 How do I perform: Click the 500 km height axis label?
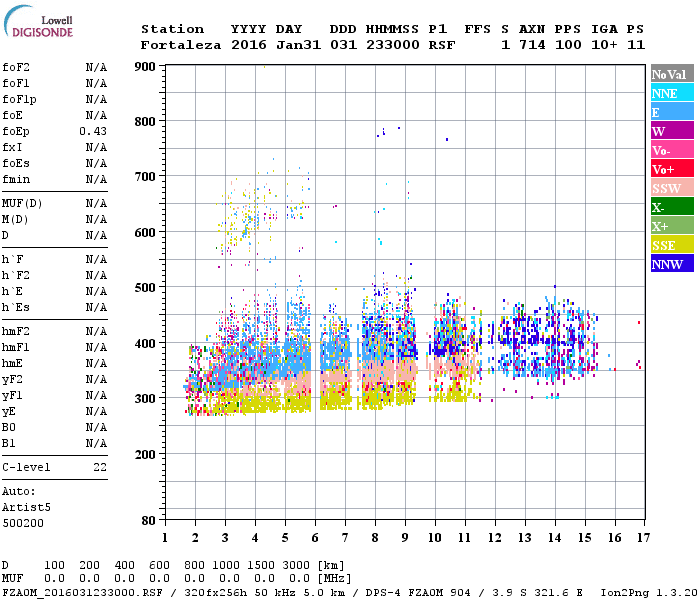click(x=145, y=288)
